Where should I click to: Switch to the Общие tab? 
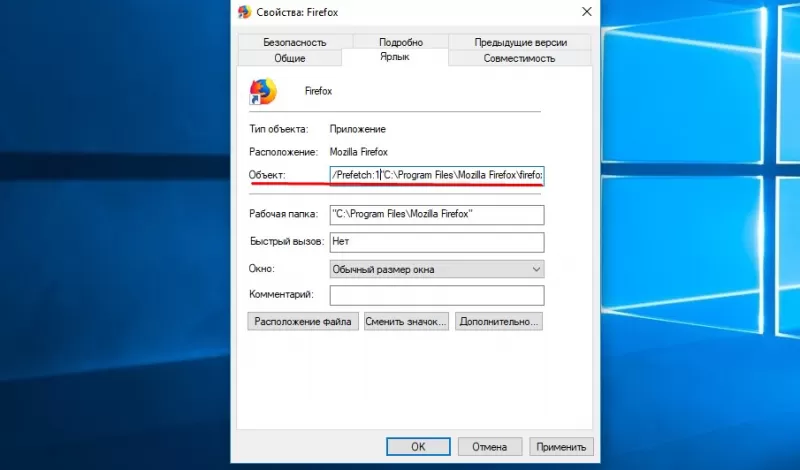tap(289, 58)
